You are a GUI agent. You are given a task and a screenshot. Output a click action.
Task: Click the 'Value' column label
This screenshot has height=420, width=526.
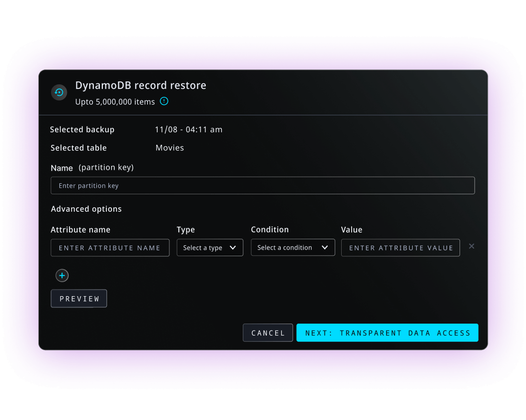352,230
